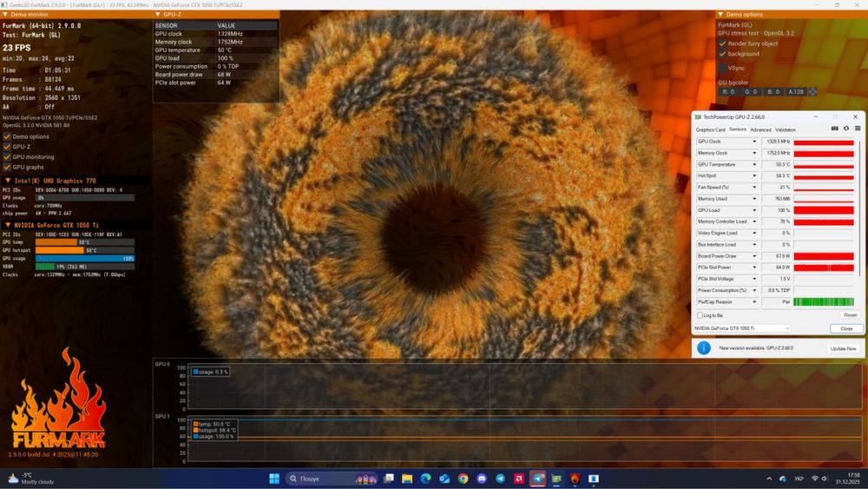Switch to the Advanced tab
The image size is (868, 489).
pyautogui.click(x=760, y=129)
